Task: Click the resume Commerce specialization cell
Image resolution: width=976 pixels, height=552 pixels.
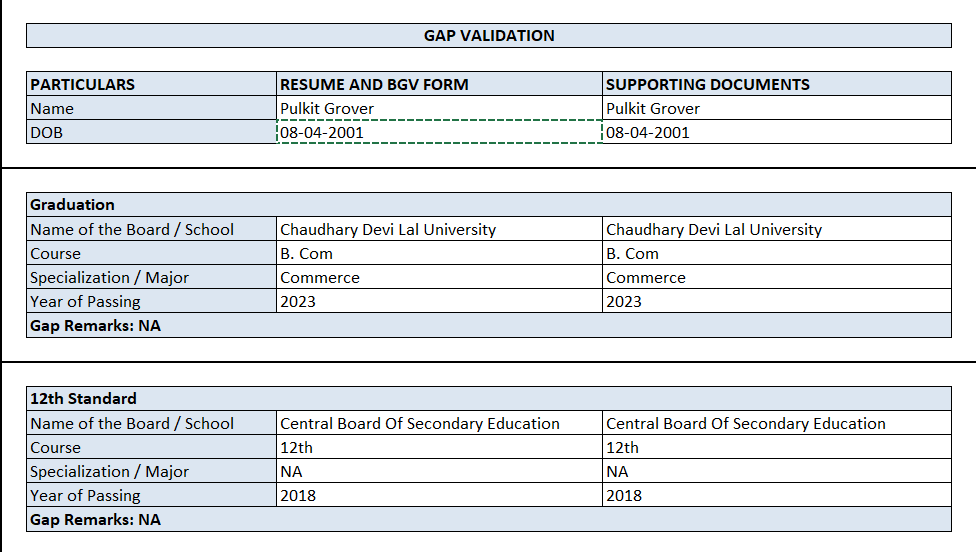Action: 439,277
